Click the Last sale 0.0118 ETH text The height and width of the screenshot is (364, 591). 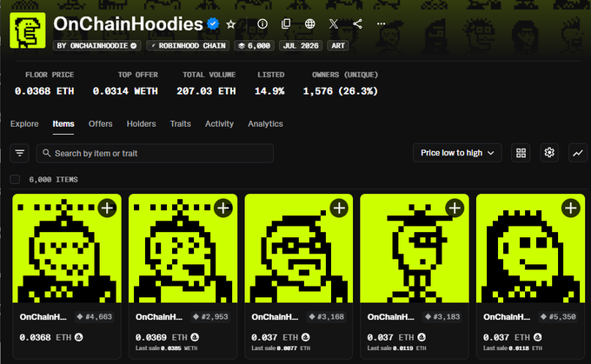[513, 348]
